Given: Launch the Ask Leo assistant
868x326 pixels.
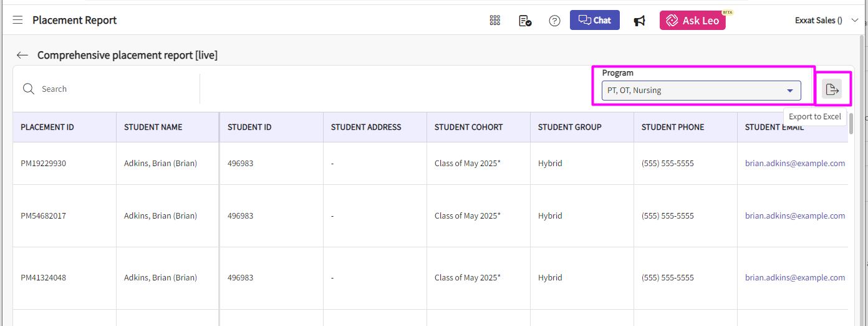Looking at the screenshot, I should pyautogui.click(x=692, y=21).
